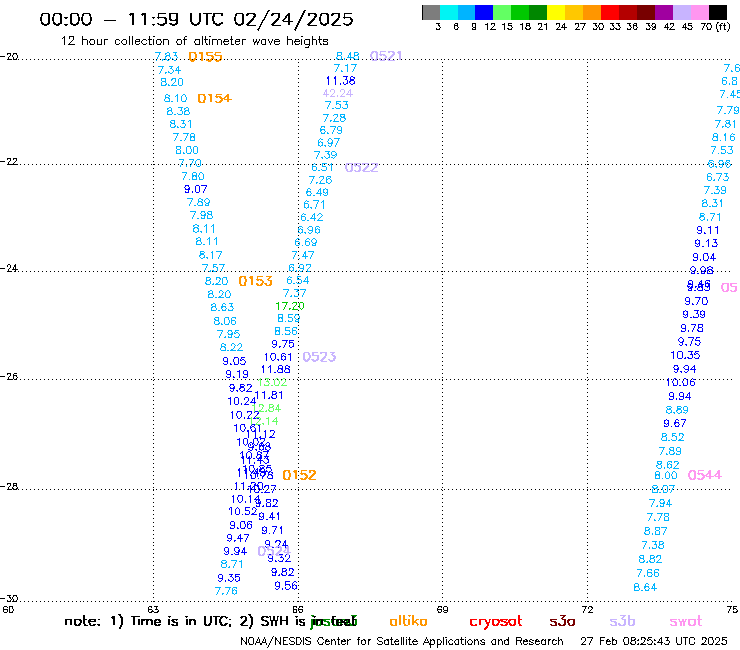Click the green wave height 17.20
The image size is (740, 650).
point(290,306)
